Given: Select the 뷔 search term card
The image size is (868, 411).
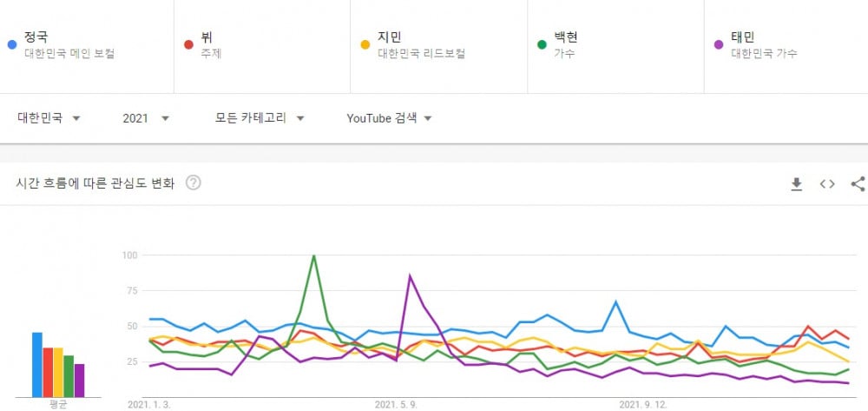Looking at the screenshot, I should 262,46.
